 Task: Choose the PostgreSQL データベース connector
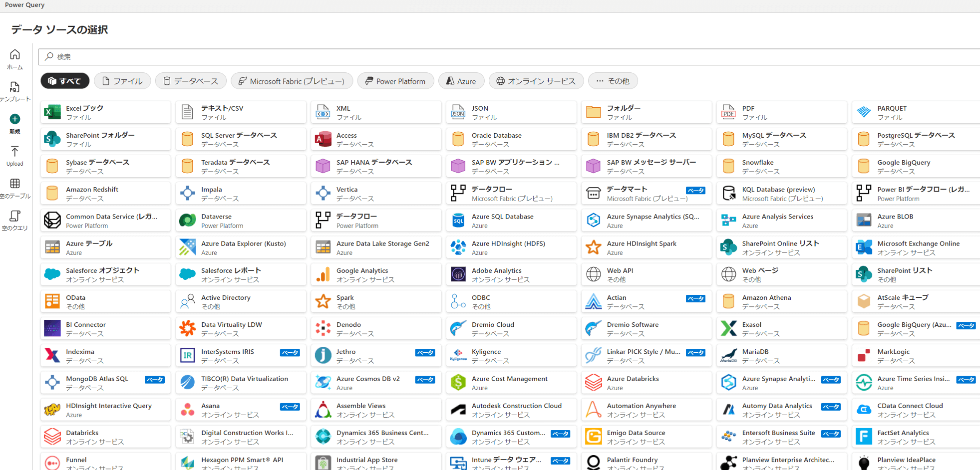pyautogui.click(x=917, y=139)
